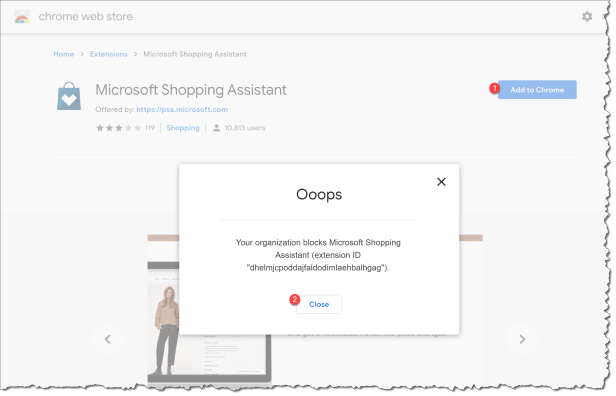The width and height of the screenshot is (616, 396).
Task: Open the psa.microsoft.com publisher link
Action: click(x=182, y=110)
